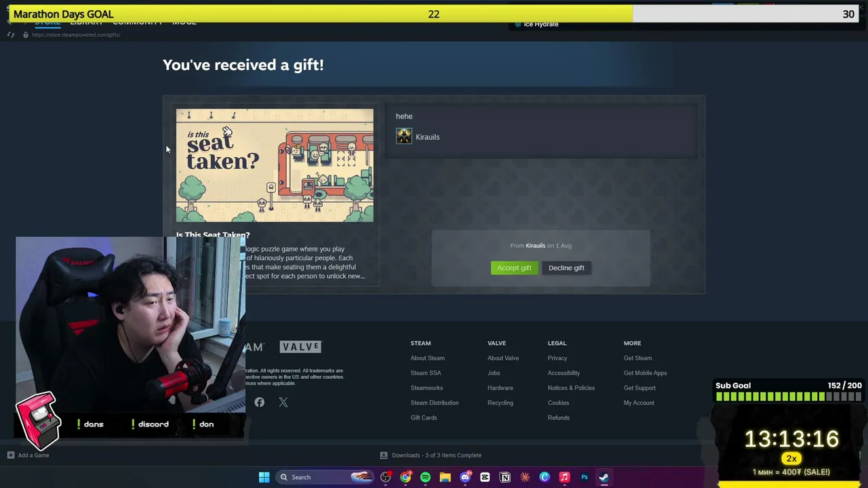868x488 pixels.
Task: Open the Get Support footer link
Action: [x=639, y=388]
